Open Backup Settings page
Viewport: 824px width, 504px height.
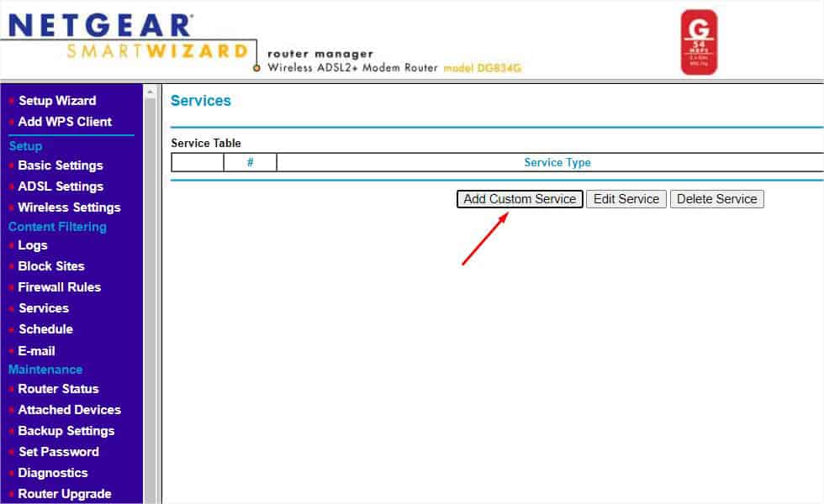point(66,431)
